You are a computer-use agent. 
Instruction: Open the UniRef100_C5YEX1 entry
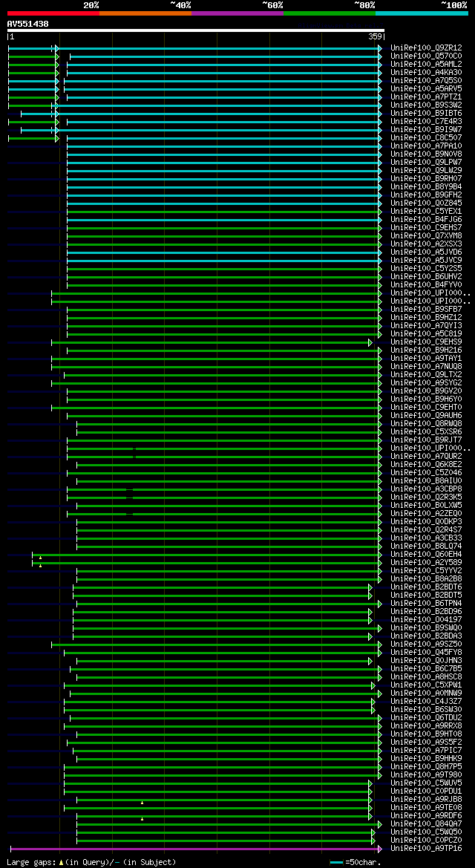pos(426,212)
